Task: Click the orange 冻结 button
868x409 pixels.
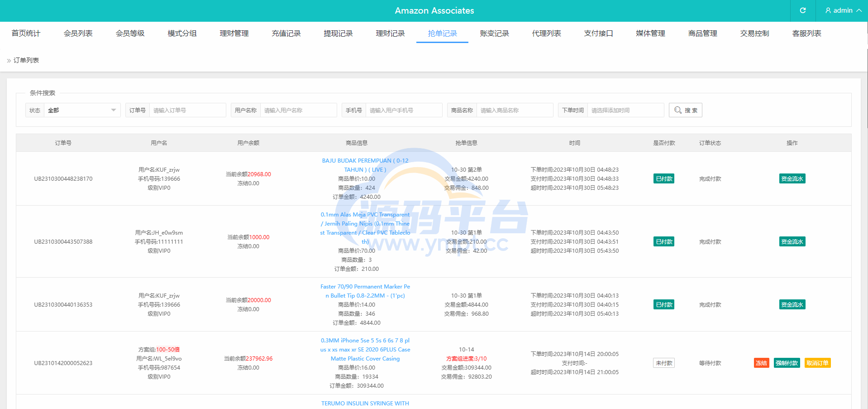Action: click(761, 363)
